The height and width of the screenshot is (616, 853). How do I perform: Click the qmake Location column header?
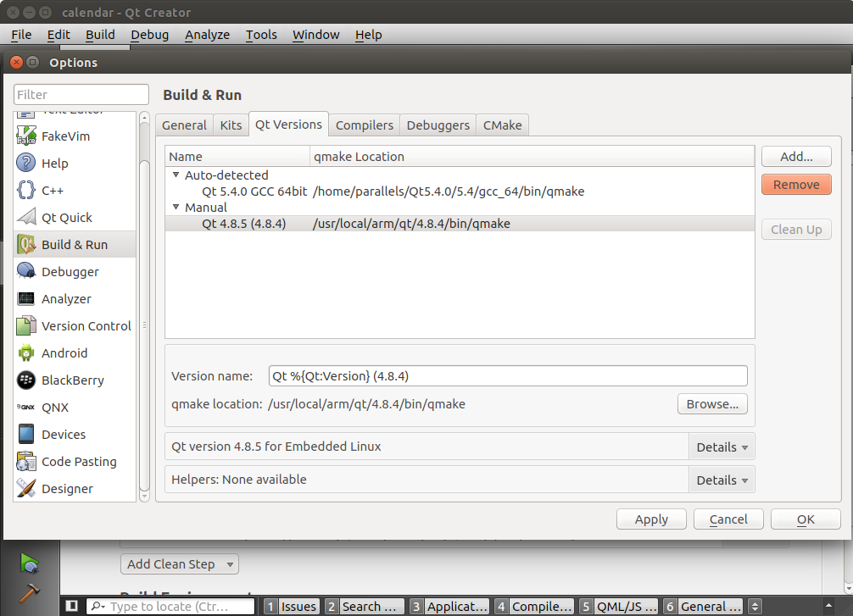click(532, 157)
